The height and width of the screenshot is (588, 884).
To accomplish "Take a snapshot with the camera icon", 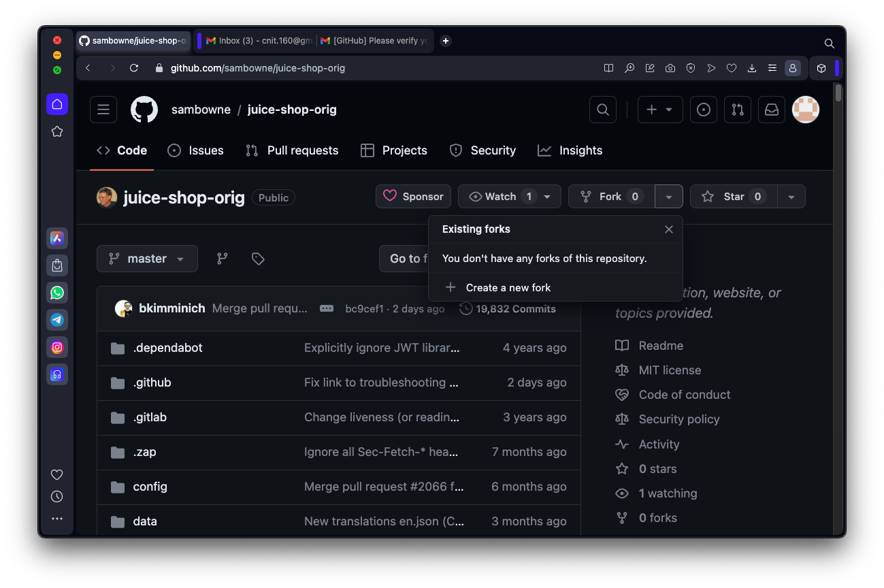I will point(670,68).
